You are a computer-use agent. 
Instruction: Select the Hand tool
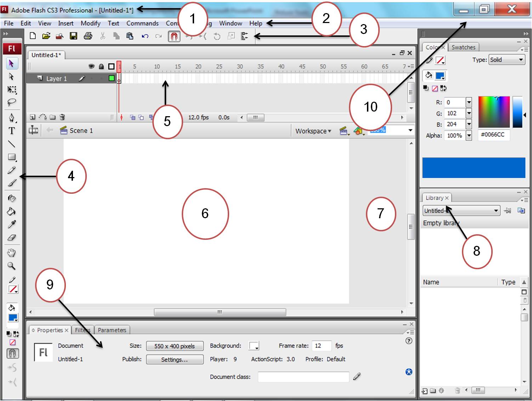[x=12, y=252]
